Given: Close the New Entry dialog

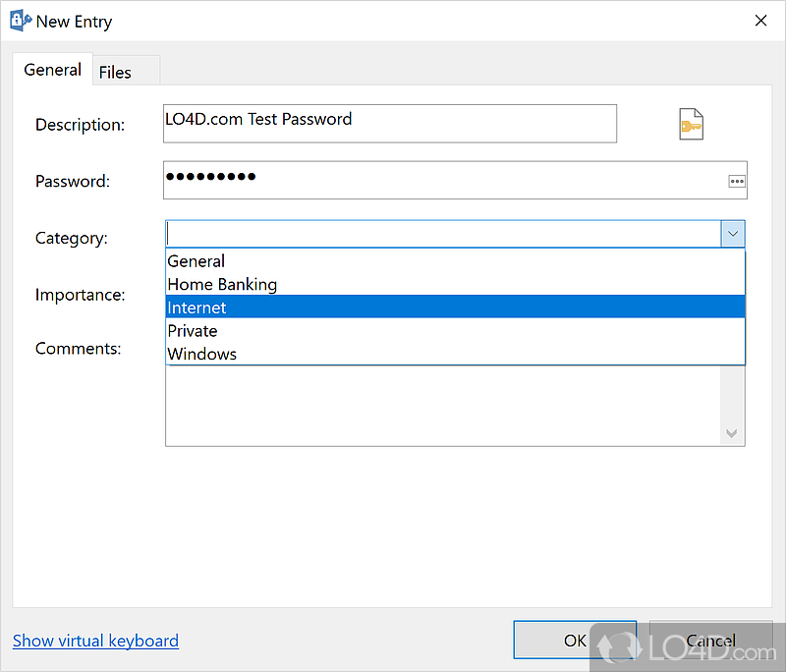Looking at the screenshot, I should [760, 21].
